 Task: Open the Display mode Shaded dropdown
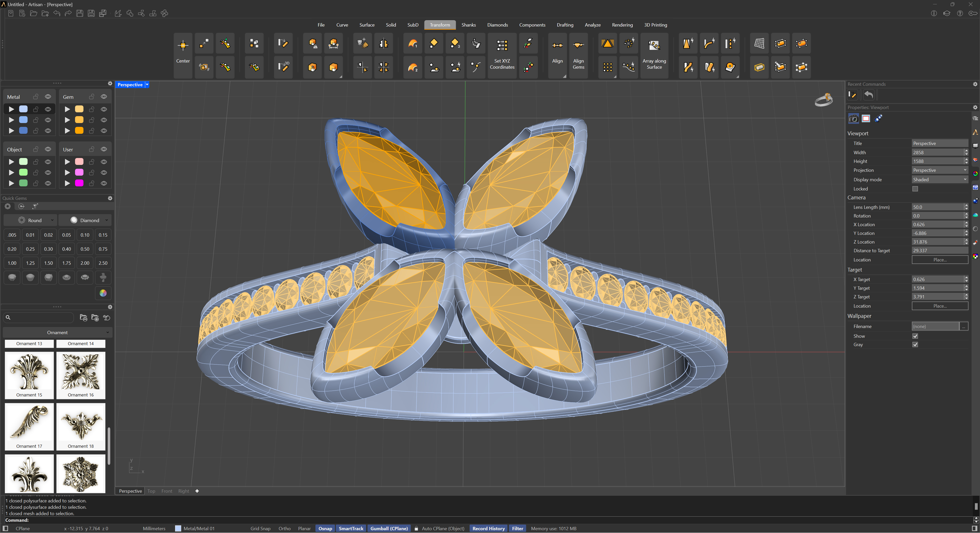pyautogui.click(x=940, y=179)
